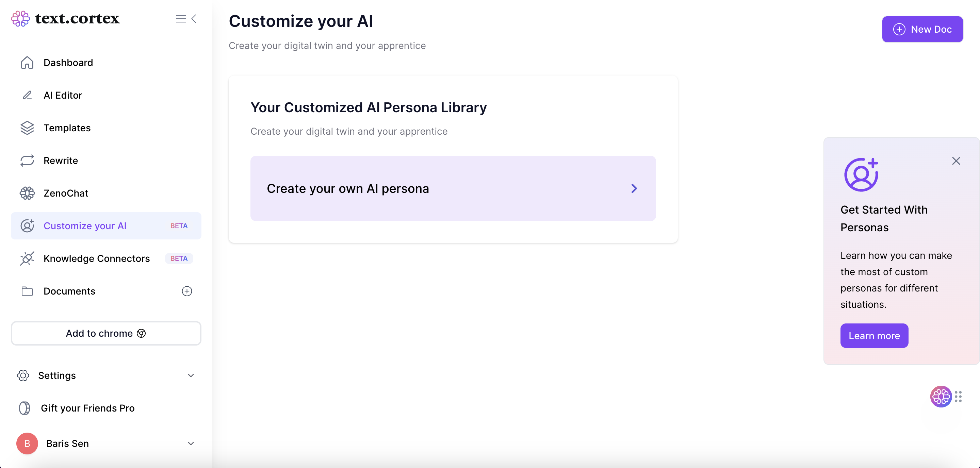Image resolution: width=980 pixels, height=468 pixels.
Task: Click the Add to chrome button
Action: pyautogui.click(x=106, y=333)
